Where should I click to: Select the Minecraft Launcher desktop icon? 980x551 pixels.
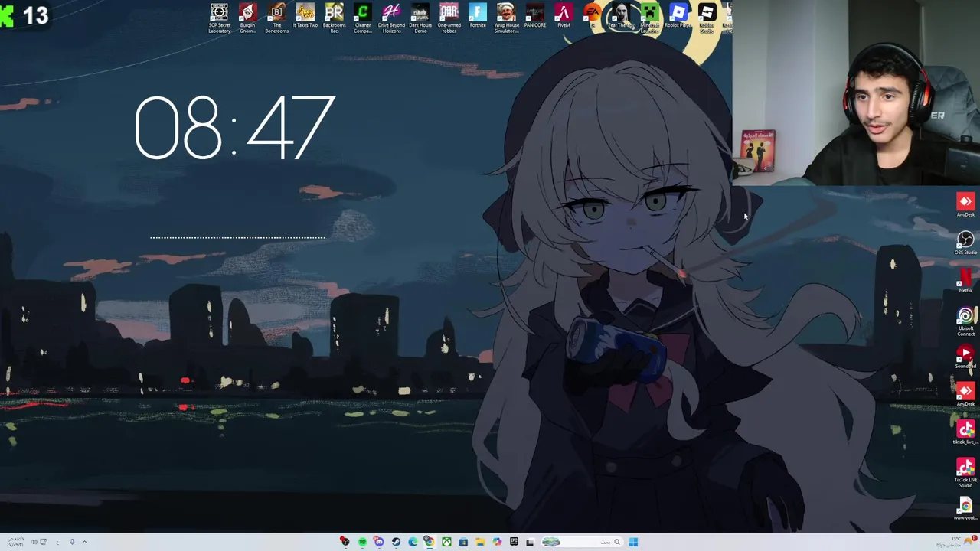pos(649,18)
